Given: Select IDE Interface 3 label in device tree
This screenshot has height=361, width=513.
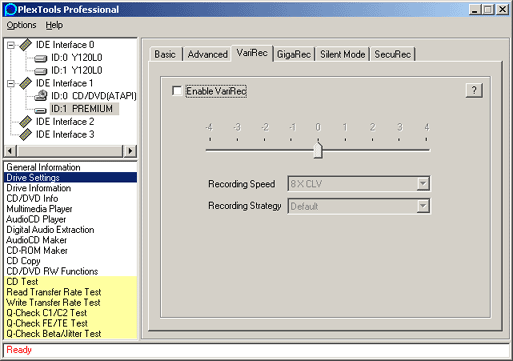Looking at the screenshot, I should click(x=65, y=134).
